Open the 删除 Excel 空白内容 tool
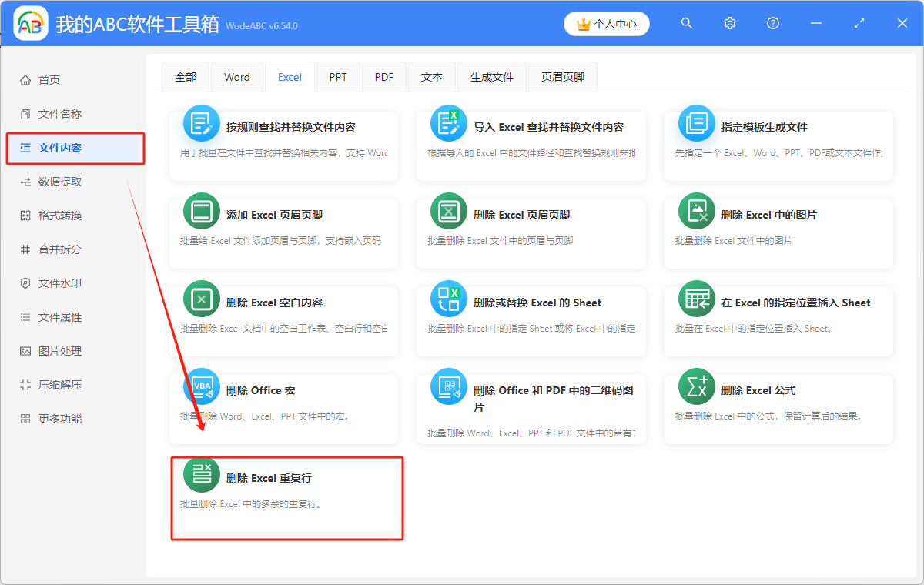Image resolution: width=924 pixels, height=585 pixels. click(201, 299)
